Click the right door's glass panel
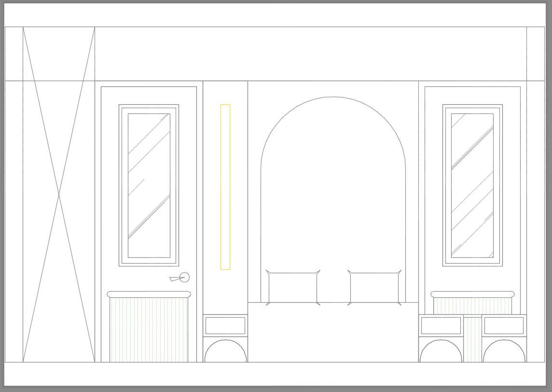 pyautogui.click(x=472, y=185)
